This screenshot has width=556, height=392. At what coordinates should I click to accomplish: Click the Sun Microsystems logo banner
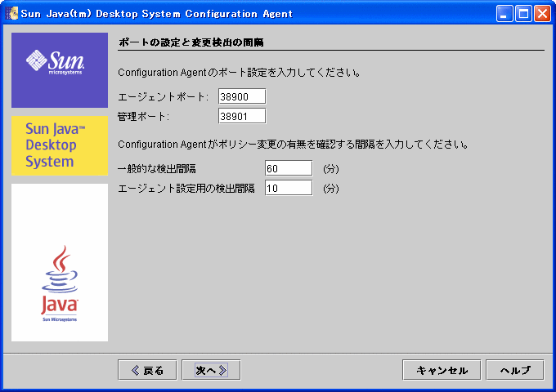(60, 70)
